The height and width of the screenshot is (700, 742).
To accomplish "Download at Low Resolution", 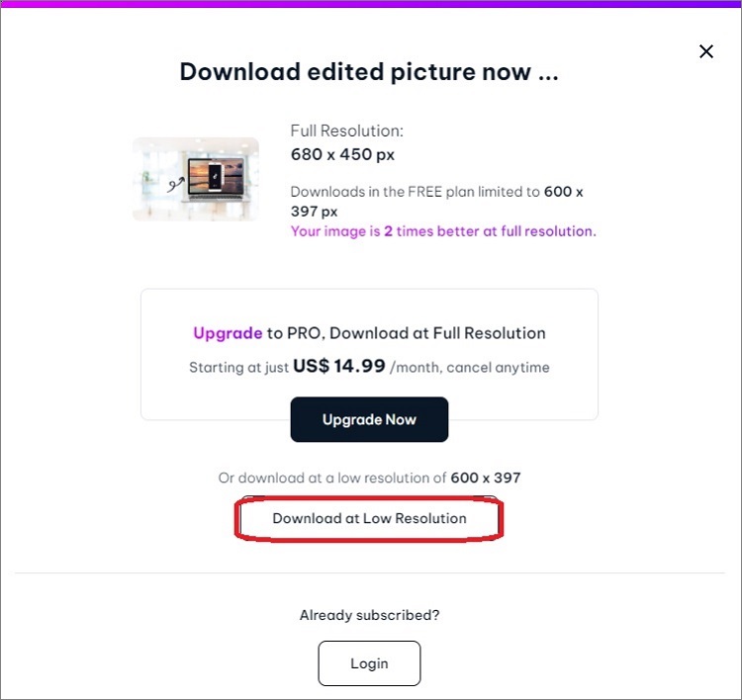I will [369, 518].
